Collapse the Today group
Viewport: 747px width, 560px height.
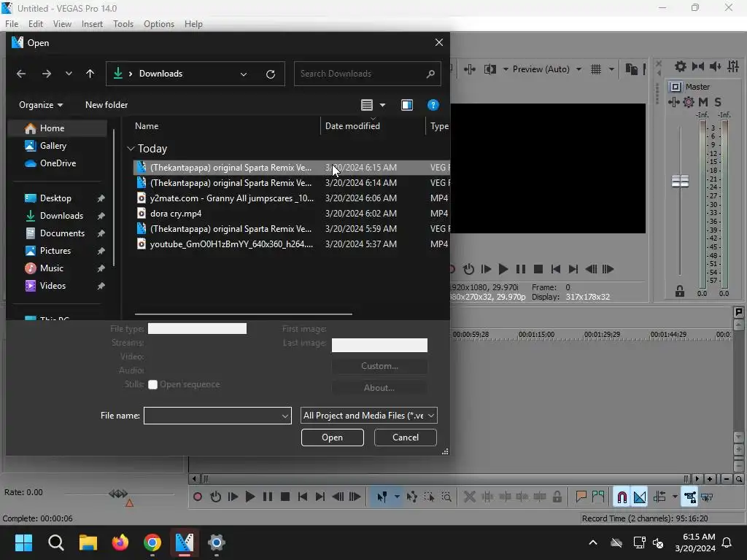[131, 149]
